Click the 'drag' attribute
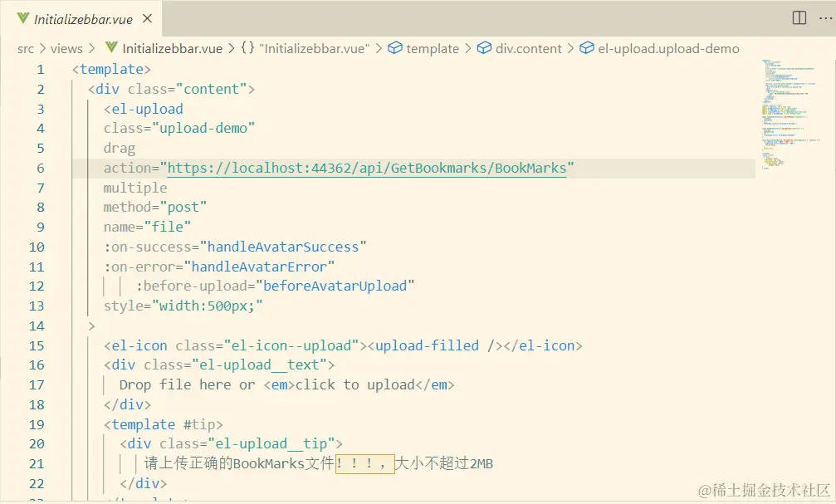Viewport: 836px width, 504px height. click(x=120, y=149)
